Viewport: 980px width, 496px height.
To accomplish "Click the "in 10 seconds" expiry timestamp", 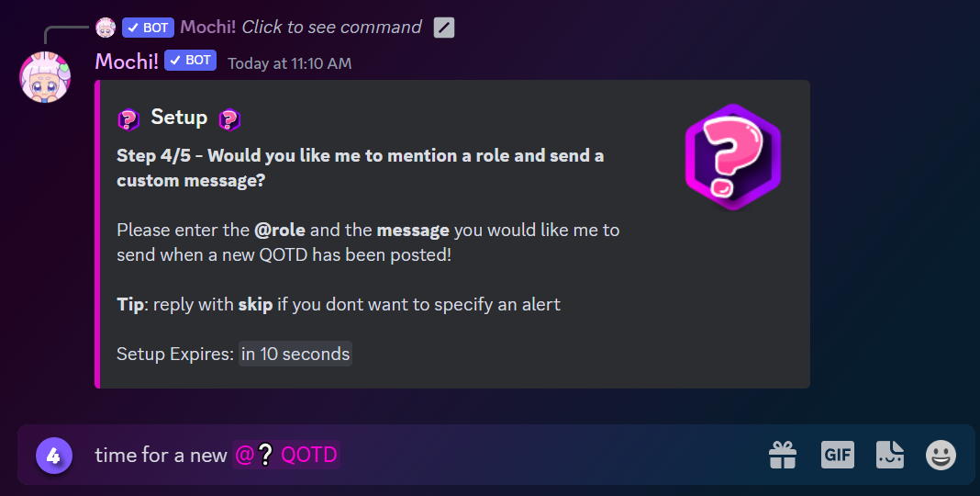I will [x=295, y=354].
